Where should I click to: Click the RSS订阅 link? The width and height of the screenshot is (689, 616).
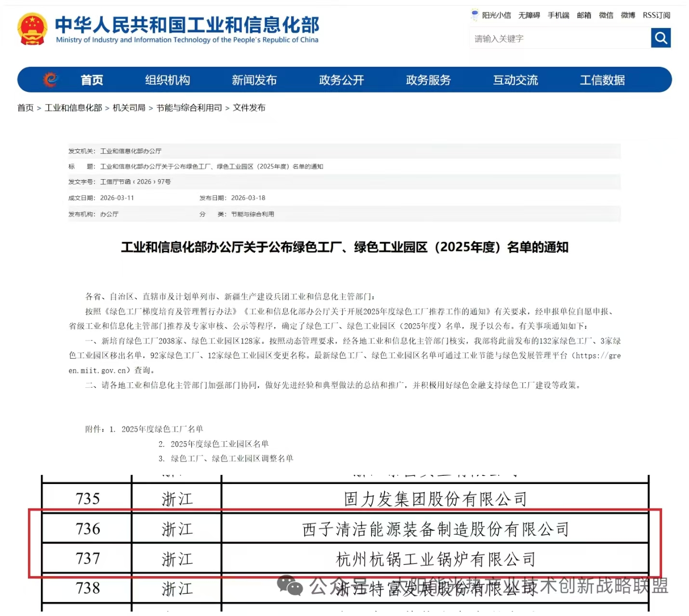[656, 15]
